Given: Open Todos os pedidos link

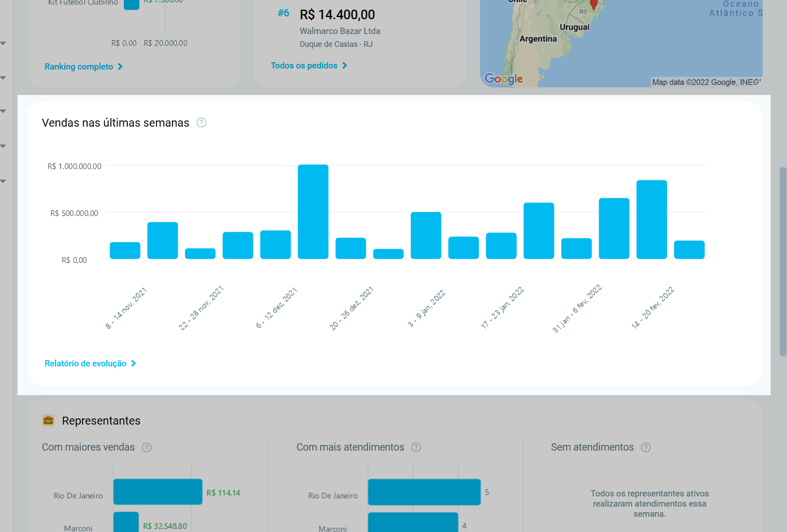Looking at the screenshot, I should tap(309, 66).
